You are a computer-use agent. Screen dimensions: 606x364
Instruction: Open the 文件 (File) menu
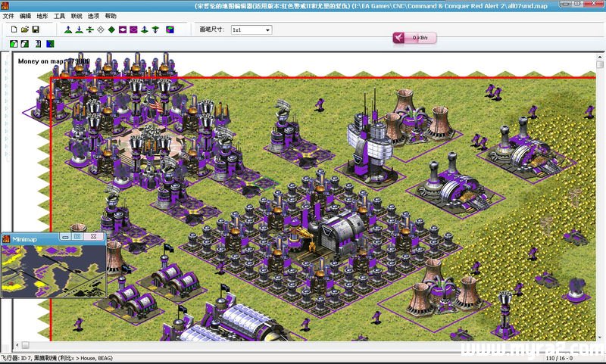pos(8,16)
